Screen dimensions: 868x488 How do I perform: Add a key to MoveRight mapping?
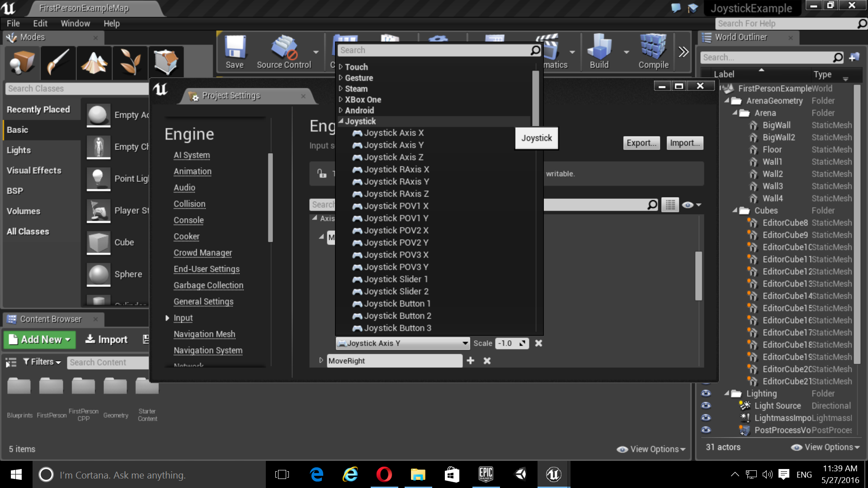tap(471, 361)
